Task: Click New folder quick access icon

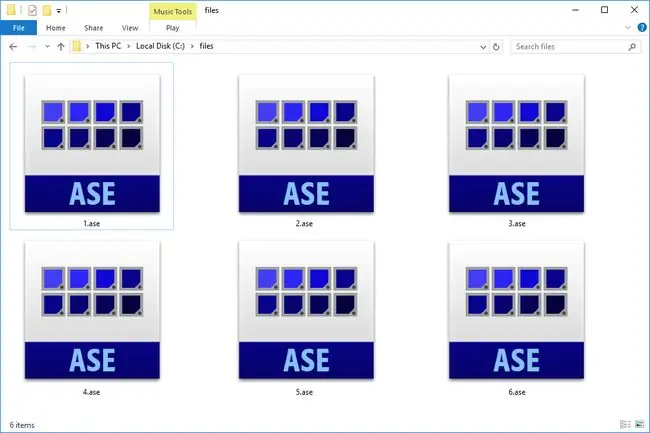Action: [x=47, y=10]
